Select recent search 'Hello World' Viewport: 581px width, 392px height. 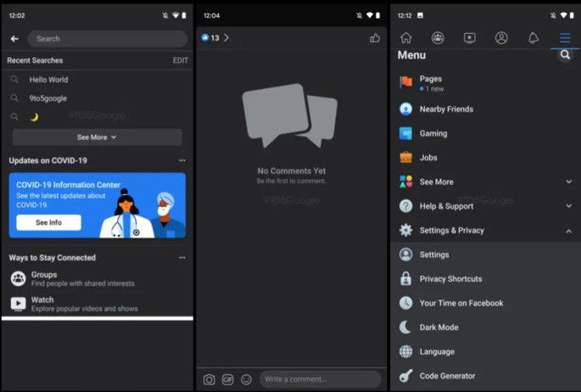(98, 79)
